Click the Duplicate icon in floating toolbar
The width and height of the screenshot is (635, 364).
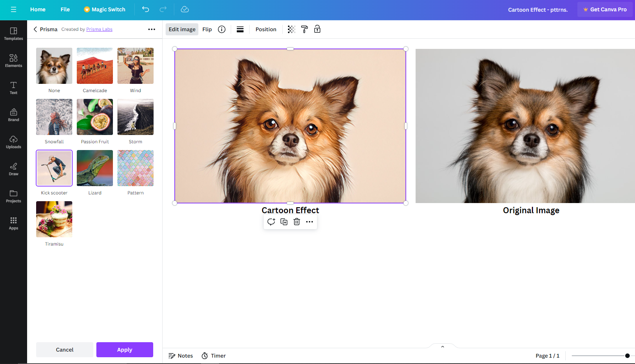(x=284, y=222)
